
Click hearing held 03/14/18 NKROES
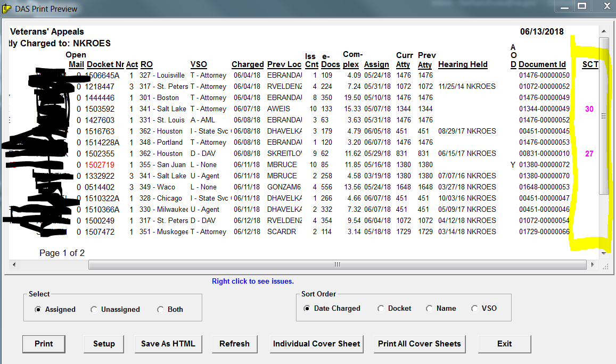[x=467, y=232]
